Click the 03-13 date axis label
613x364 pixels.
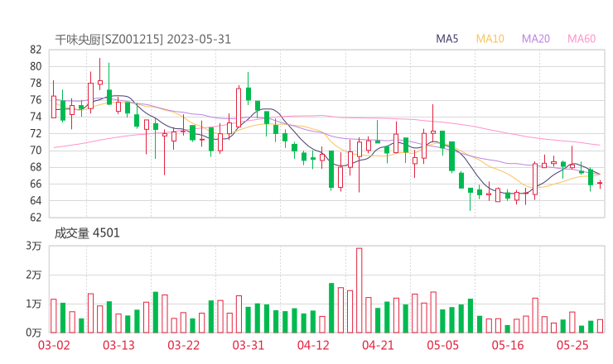(x=118, y=345)
